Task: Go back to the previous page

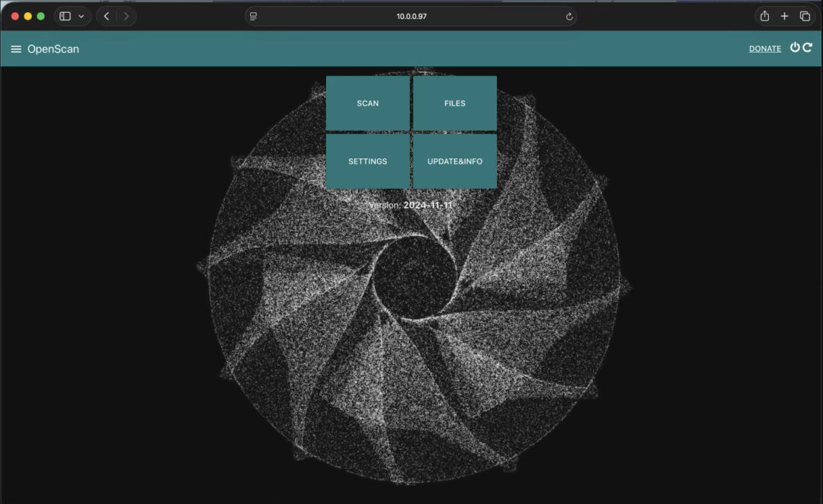Action: click(107, 16)
